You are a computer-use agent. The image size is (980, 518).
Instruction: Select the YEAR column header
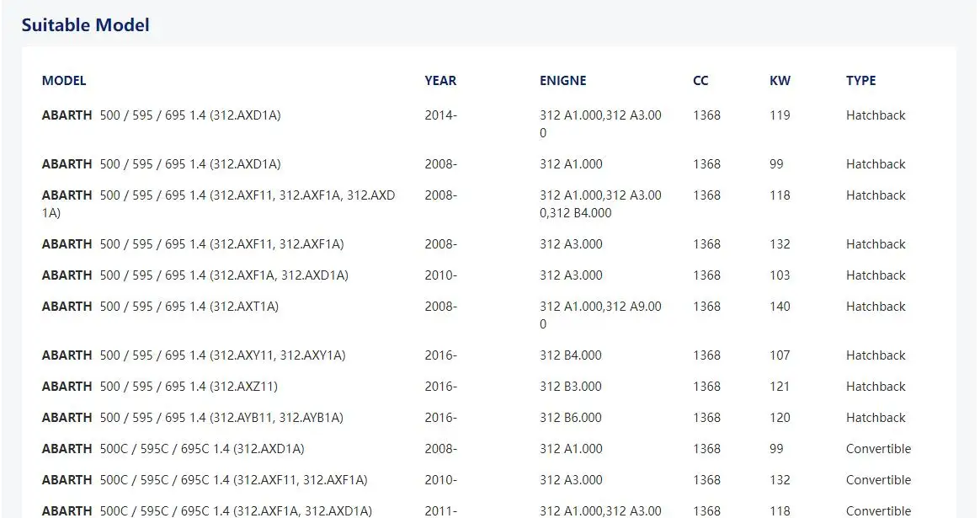[x=440, y=81]
